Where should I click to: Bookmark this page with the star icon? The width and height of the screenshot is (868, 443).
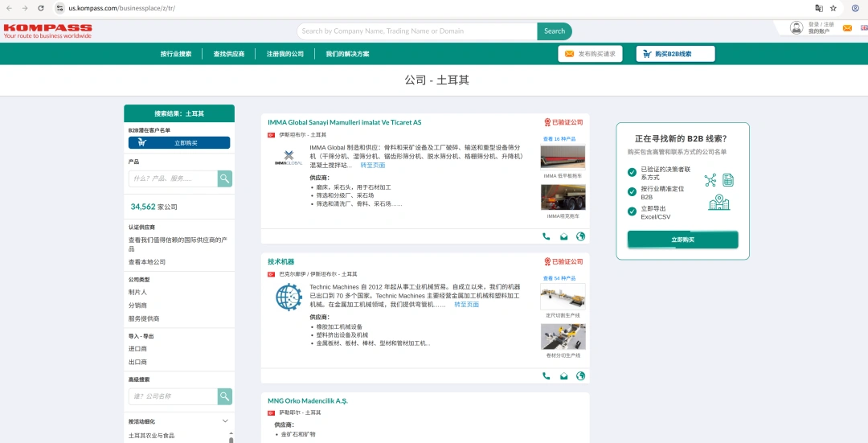833,8
